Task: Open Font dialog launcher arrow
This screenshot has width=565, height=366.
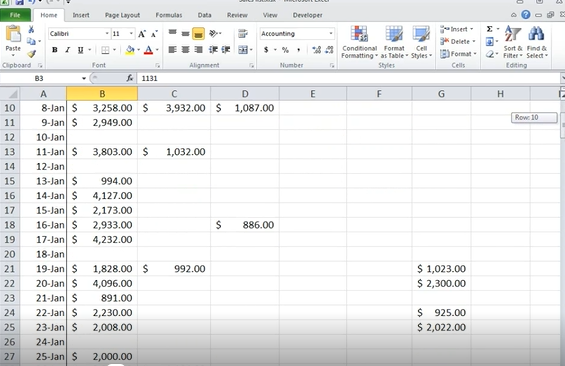Action: (157, 66)
